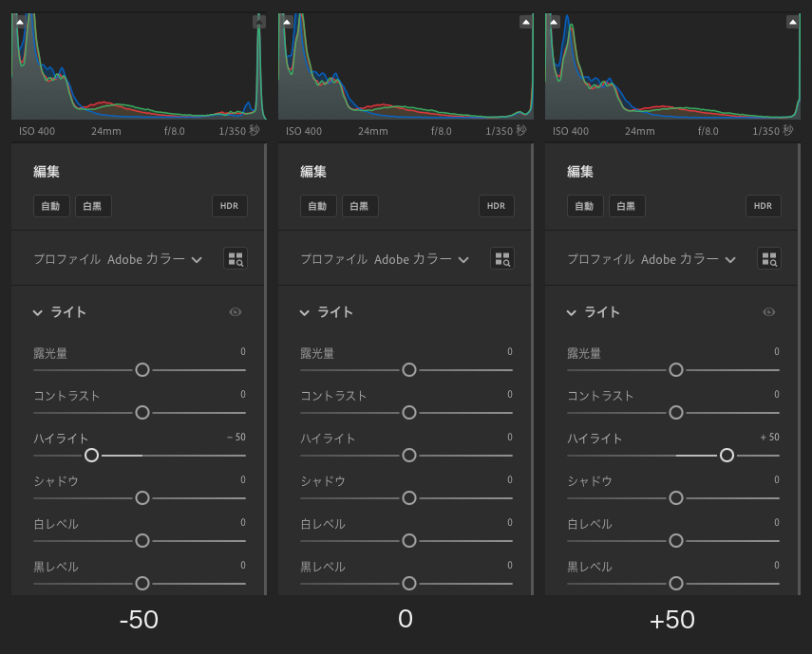This screenshot has height=654, width=812.
Task: Enable HDR in the -50 panel
Action: (230, 206)
